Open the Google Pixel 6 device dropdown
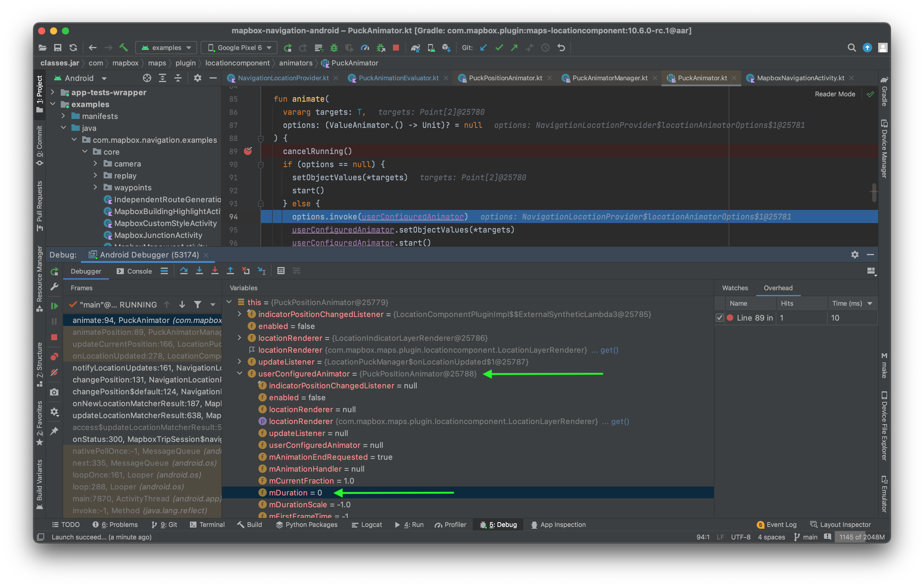The image size is (924, 587). click(x=239, y=48)
